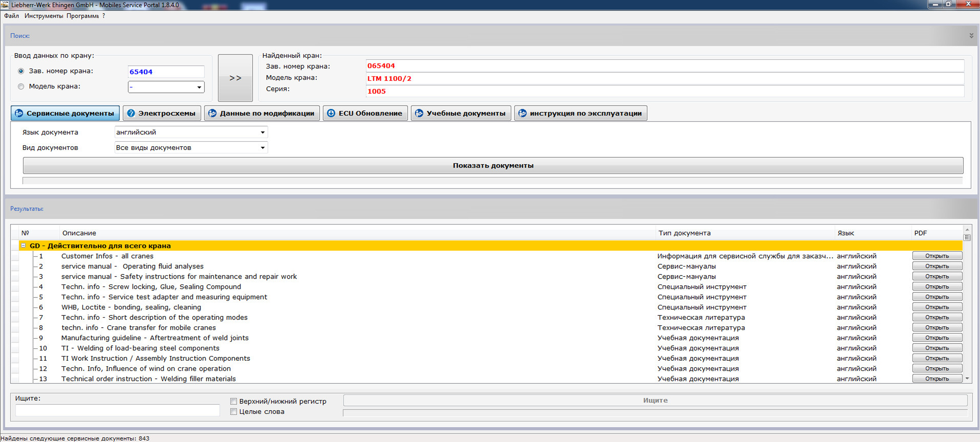The height and width of the screenshot is (442, 980).
Task: Open the Инструменты menu
Action: point(44,16)
